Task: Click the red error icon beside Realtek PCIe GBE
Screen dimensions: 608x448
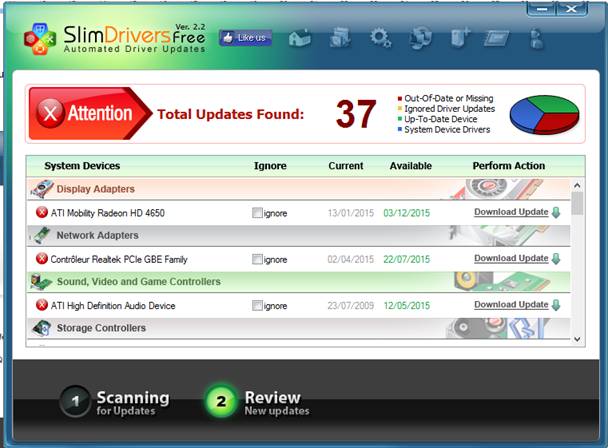Action: [41, 258]
